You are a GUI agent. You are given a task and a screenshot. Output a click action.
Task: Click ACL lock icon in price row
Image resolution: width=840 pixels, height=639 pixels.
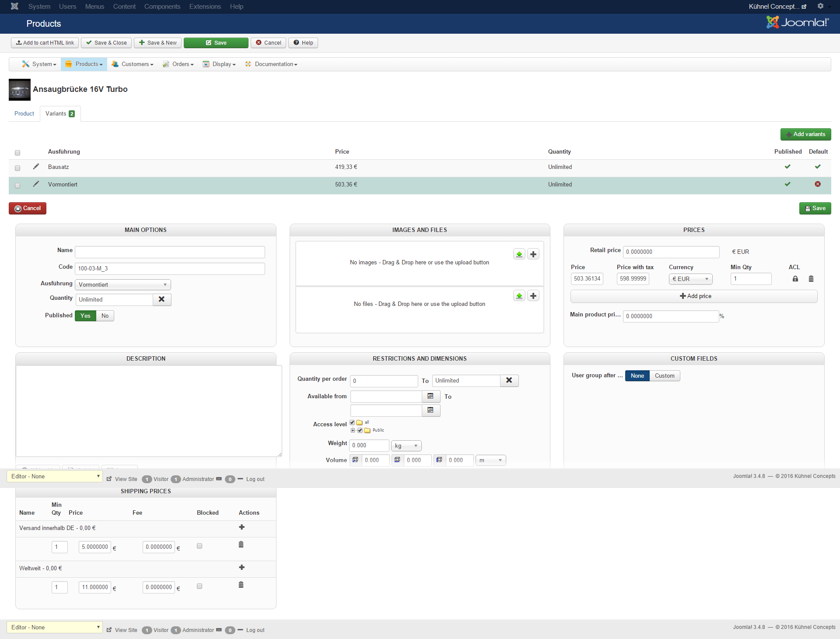795,279
